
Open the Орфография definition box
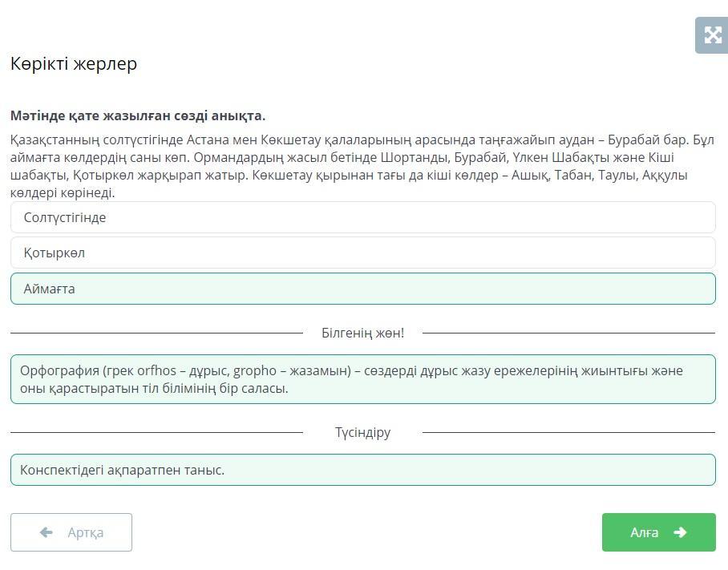click(x=362, y=379)
